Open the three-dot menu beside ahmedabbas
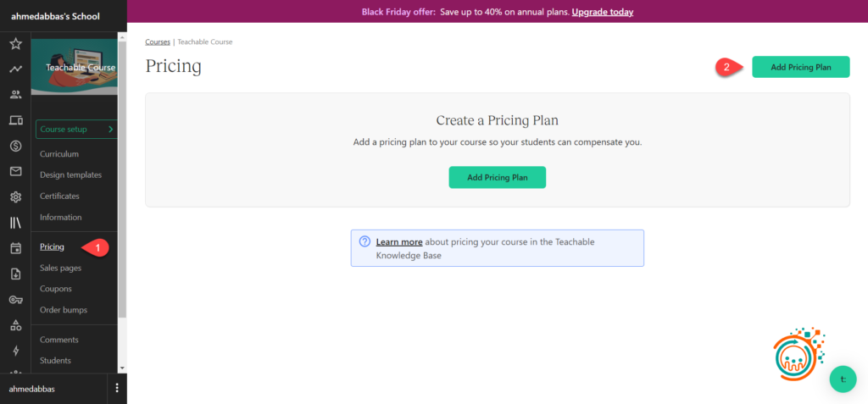868x404 pixels. [x=117, y=388]
